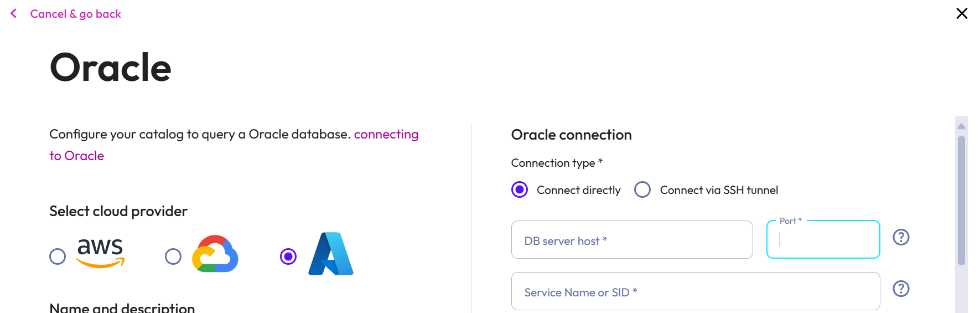
Task: Select the Google Cloud radio button
Action: (173, 256)
